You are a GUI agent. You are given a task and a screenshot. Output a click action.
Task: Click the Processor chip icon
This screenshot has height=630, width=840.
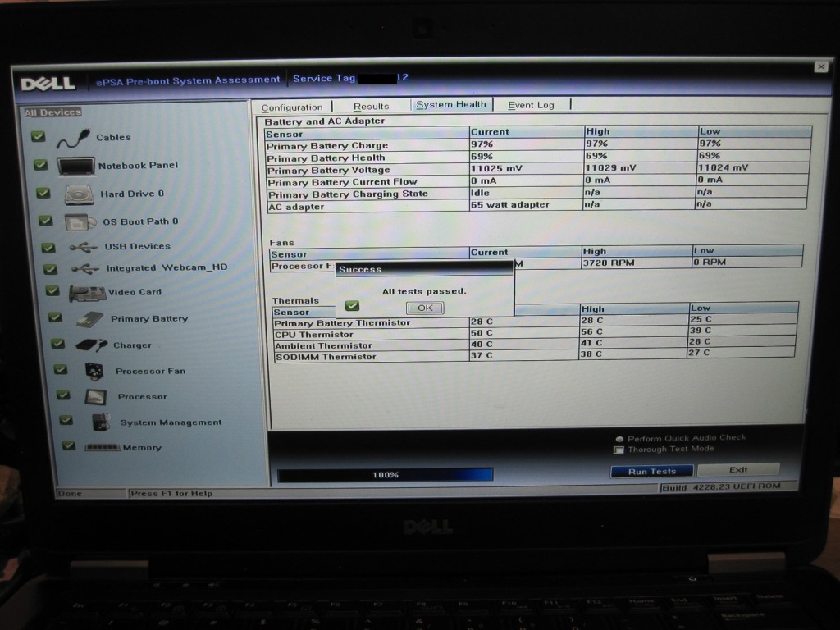point(96,397)
